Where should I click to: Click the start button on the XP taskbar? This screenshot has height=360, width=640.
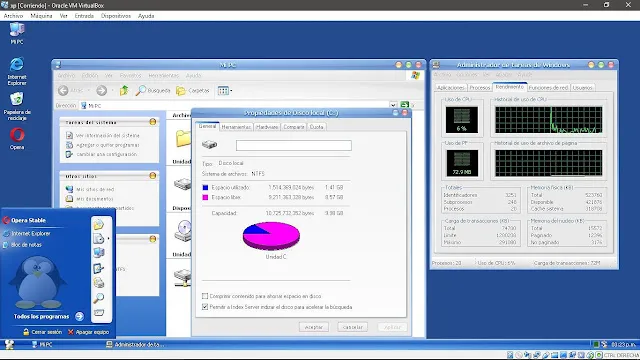click(x=9, y=344)
